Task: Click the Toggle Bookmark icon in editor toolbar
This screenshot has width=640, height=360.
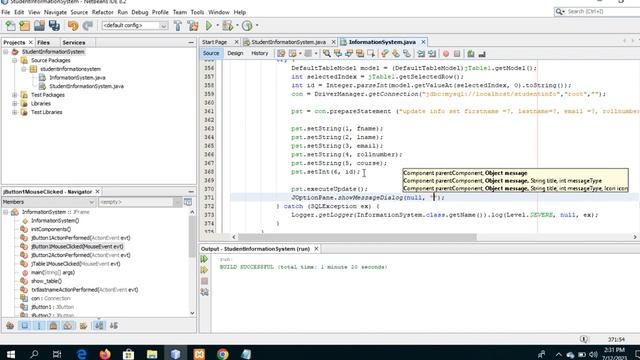Action: 407,53
